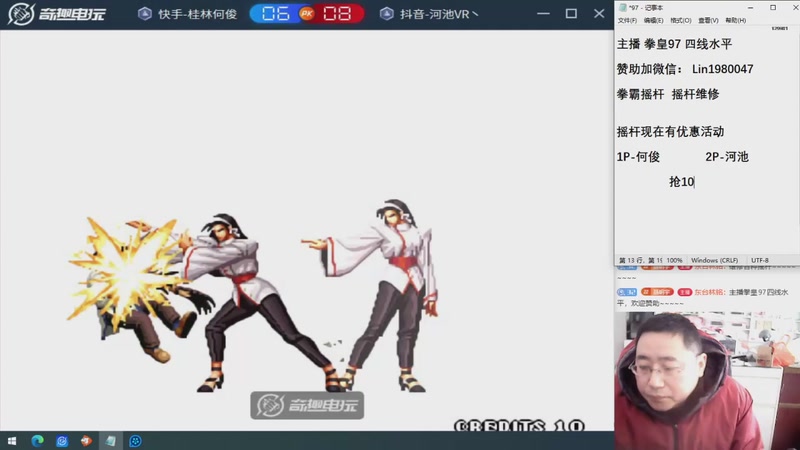
Task: Click the hexagon icon beside 快手-桂林何俊
Action: [145, 14]
